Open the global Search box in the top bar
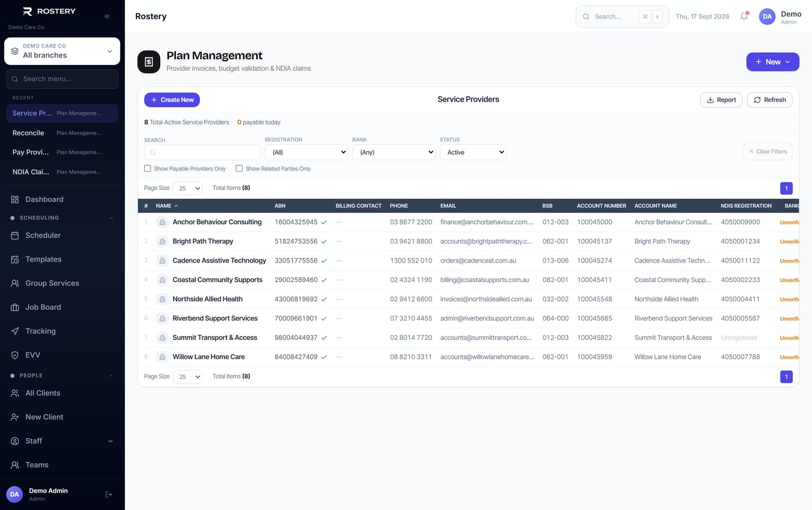This screenshot has width=812, height=510. 622,17
